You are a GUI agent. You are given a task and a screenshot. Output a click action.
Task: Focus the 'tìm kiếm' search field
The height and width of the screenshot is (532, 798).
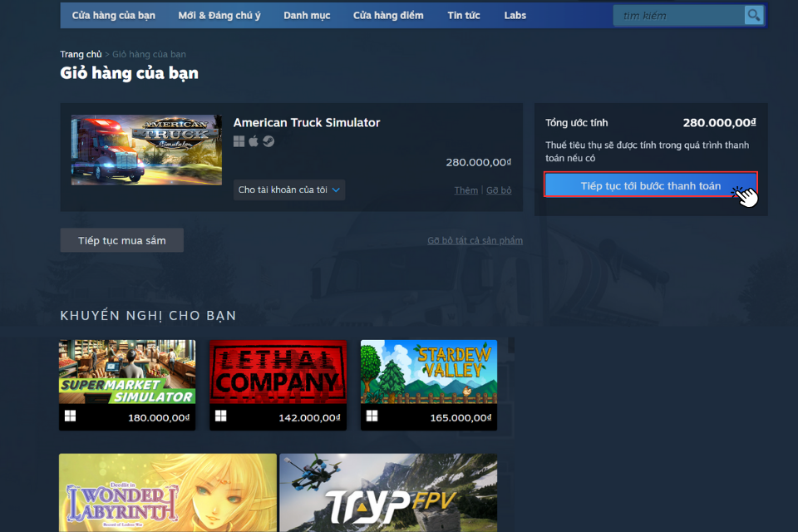679,15
